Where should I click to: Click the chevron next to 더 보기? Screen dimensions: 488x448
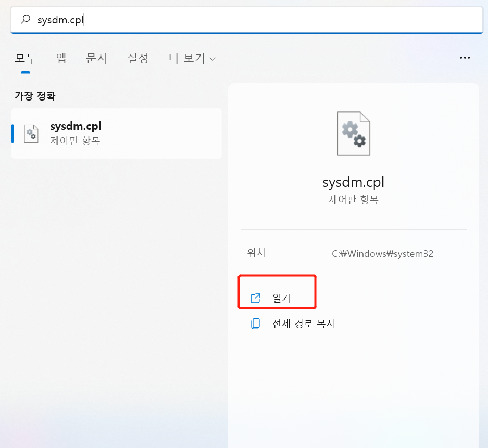212,59
